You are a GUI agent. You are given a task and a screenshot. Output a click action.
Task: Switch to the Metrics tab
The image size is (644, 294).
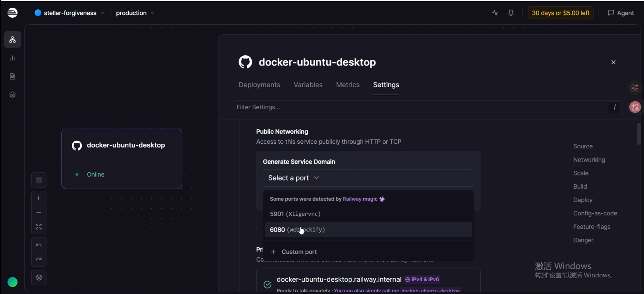click(x=348, y=85)
